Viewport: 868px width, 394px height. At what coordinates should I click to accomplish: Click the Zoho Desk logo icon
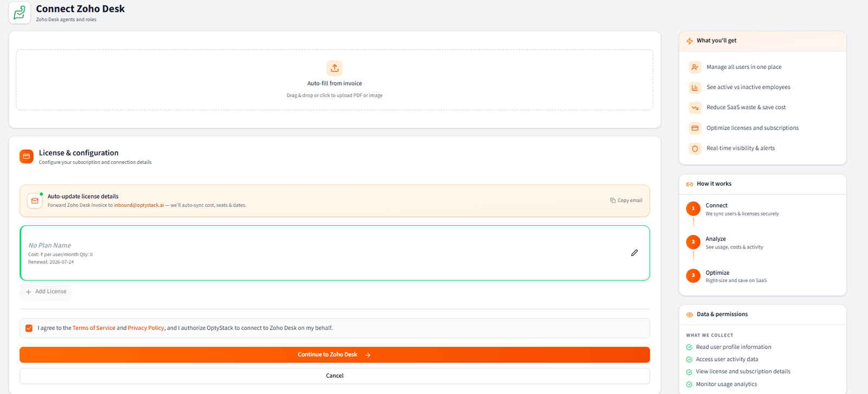[x=20, y=12]
